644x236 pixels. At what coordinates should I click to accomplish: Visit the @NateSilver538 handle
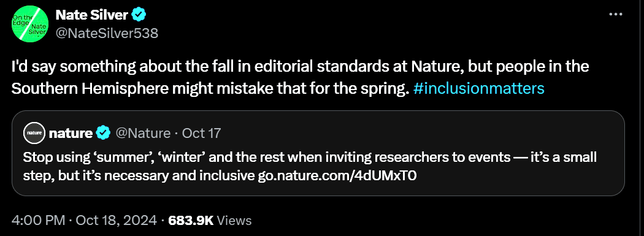106,33
